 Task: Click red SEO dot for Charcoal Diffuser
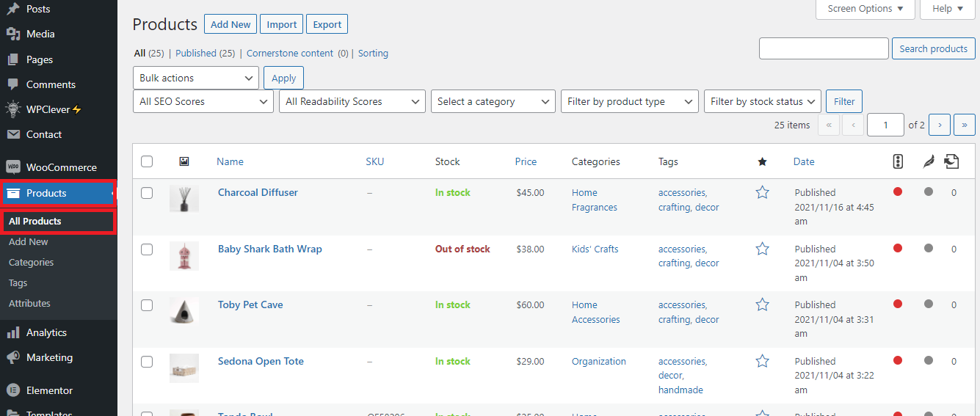point(898,191)
